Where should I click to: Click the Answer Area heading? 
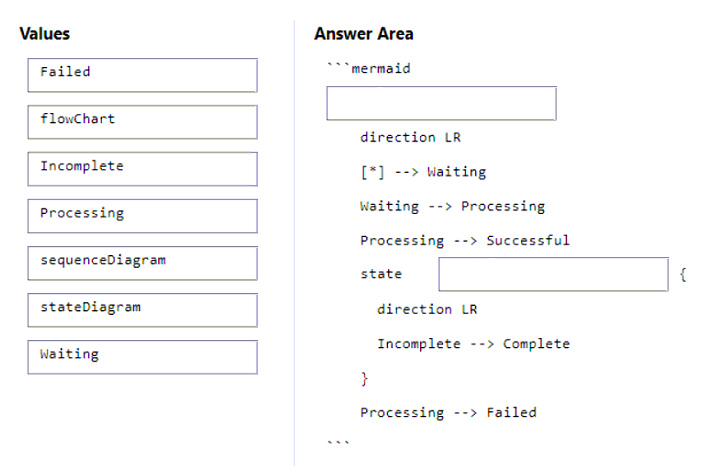[x=363, y=34]
